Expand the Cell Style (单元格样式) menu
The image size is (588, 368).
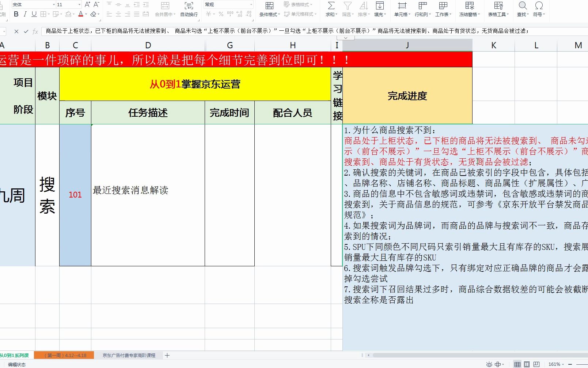click(300, 14)
